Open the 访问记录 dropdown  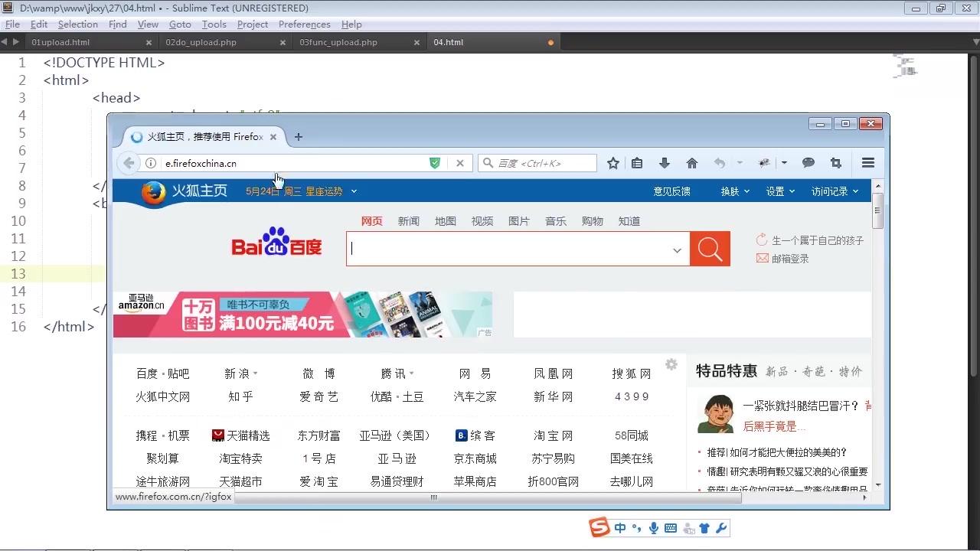(x=835, y=191)
